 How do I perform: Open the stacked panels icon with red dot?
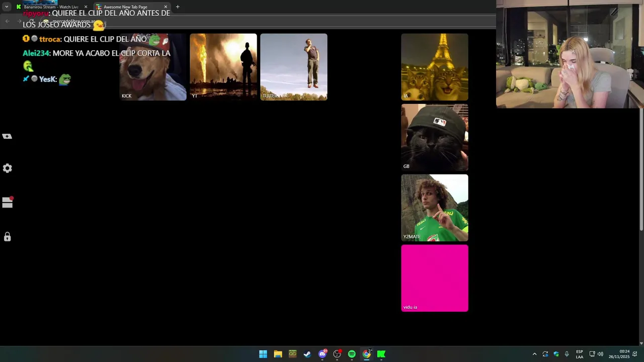[7, 202]
